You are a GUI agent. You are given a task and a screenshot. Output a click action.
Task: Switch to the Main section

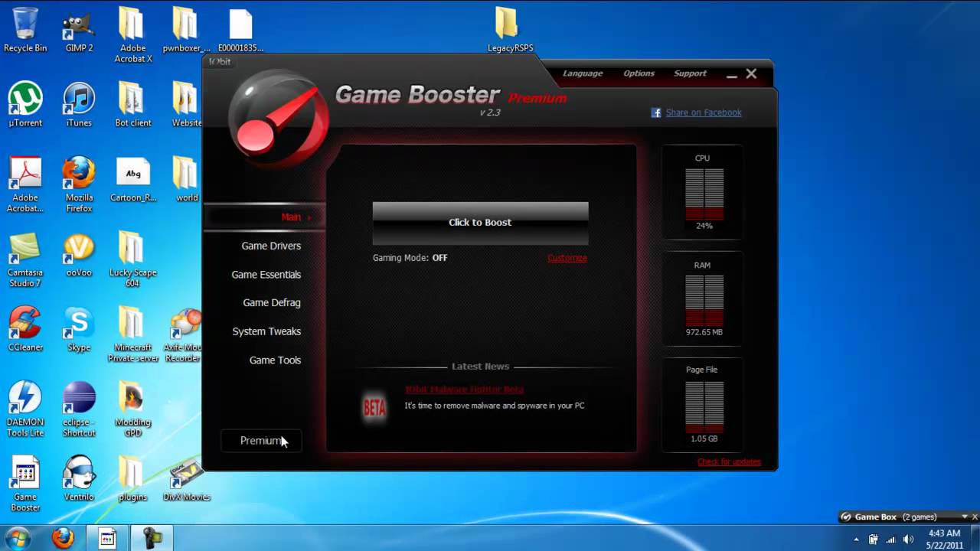pos(291,217)
